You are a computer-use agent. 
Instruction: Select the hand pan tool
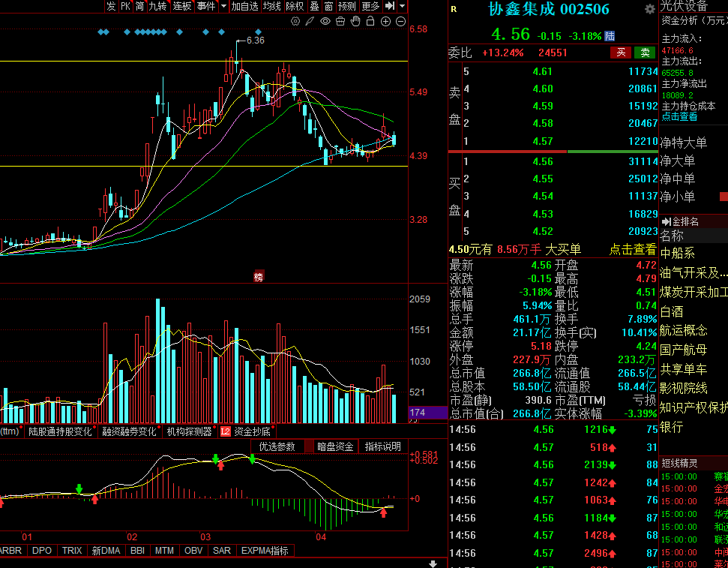(355, 21)
